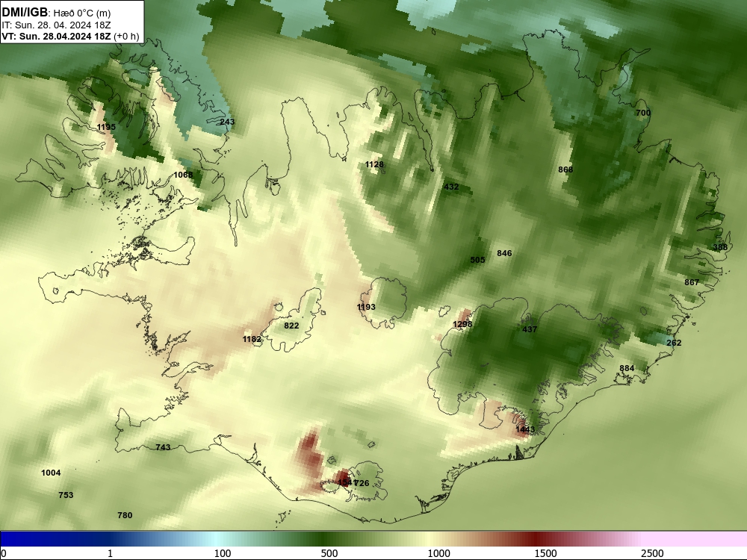Select the 1000 tick label on the scale
The height and width of the screenshot is (560, 747).
(x=438, y=553)
